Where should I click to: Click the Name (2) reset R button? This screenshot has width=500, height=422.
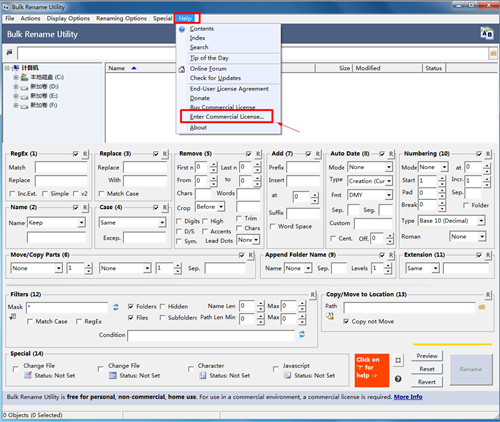click(85, 207)
